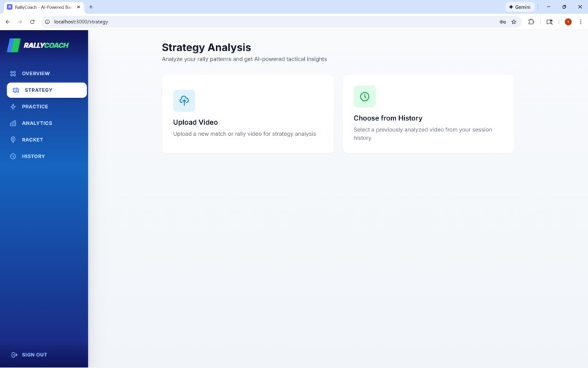Open a new browser tab

tap(90, 7)
